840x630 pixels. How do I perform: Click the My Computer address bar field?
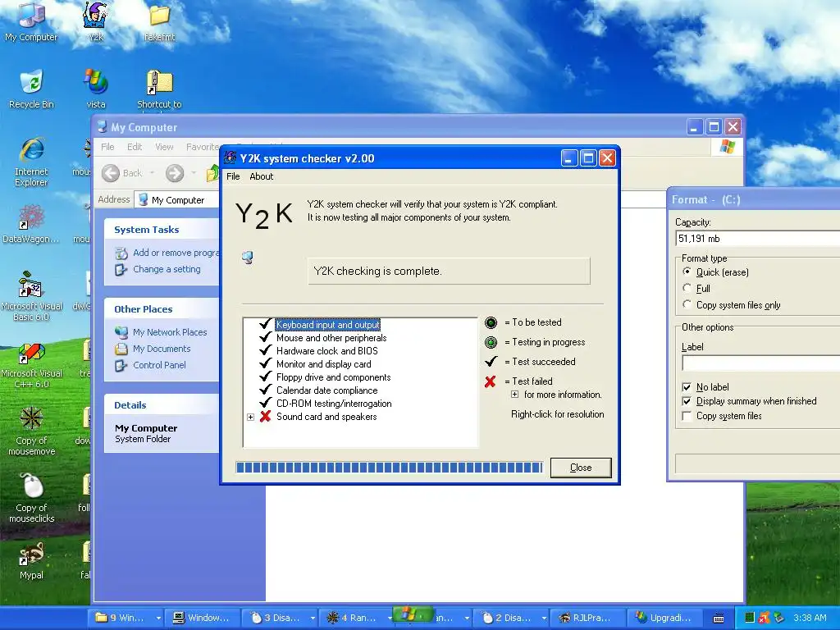(x=178, y=200)
